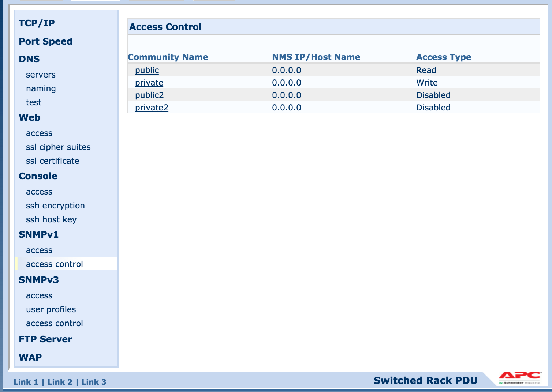Follow Link 2 in the footer
Image resolution: width=552 pixels, height=392 pixels.
(60, 382)
